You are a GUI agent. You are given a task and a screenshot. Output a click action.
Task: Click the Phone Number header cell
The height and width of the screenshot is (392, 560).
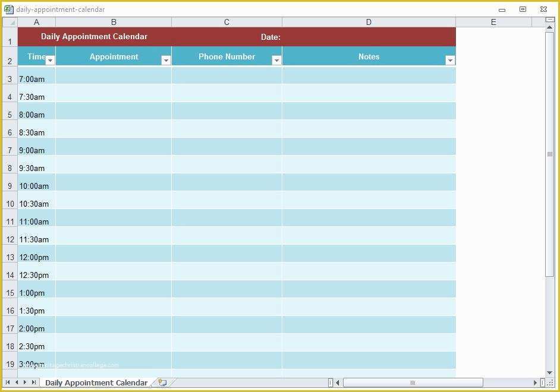click(x=226, y=56)
